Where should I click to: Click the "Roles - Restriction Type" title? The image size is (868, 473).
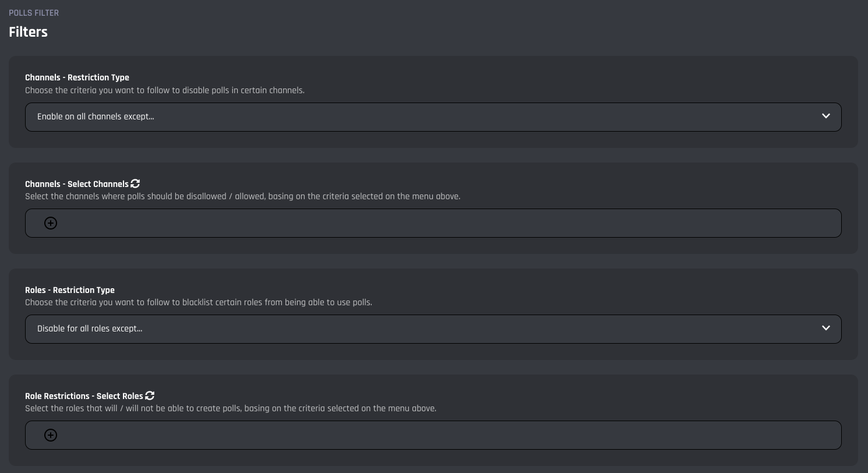coord(70,290)
